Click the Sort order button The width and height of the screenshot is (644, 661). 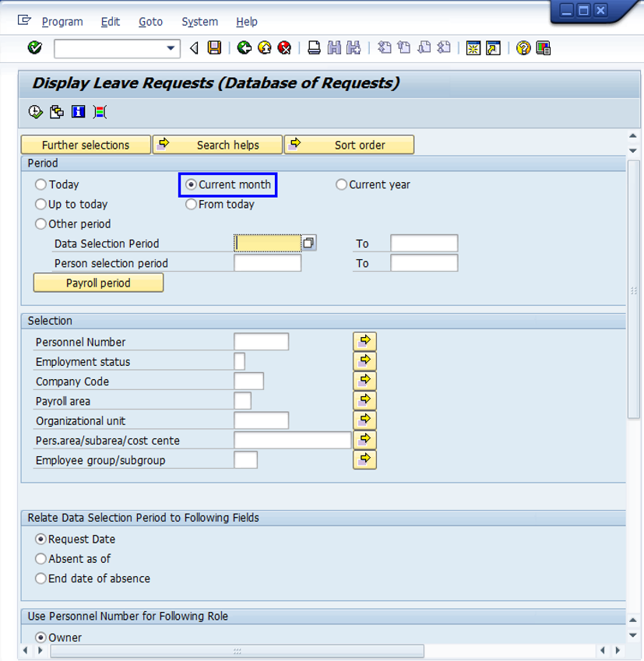coord(349,145)
